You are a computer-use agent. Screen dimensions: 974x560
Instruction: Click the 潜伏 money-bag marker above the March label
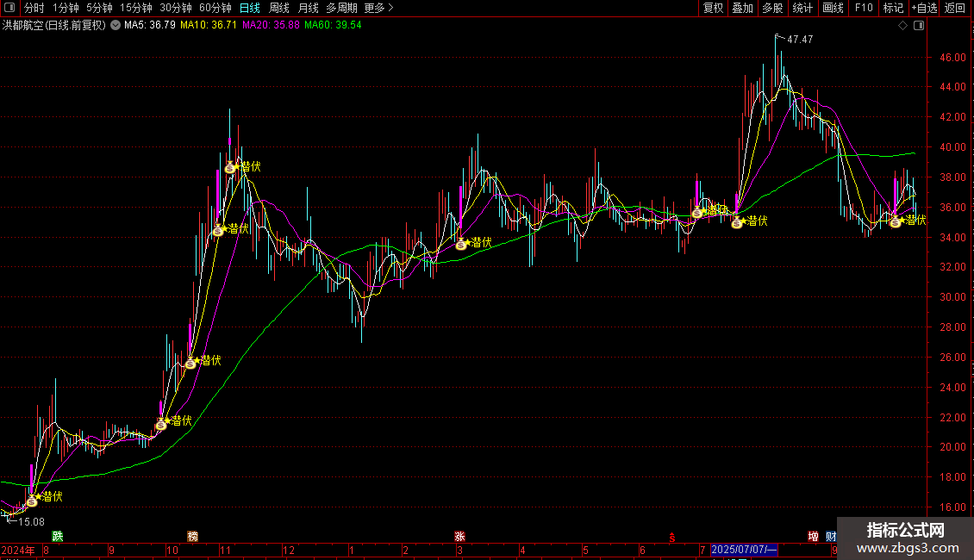coord(461,245)
